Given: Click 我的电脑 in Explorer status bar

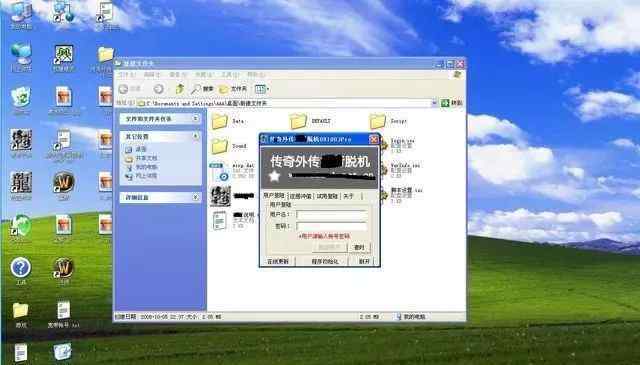Looking at the screenshot, I should [x=411, y=316].
